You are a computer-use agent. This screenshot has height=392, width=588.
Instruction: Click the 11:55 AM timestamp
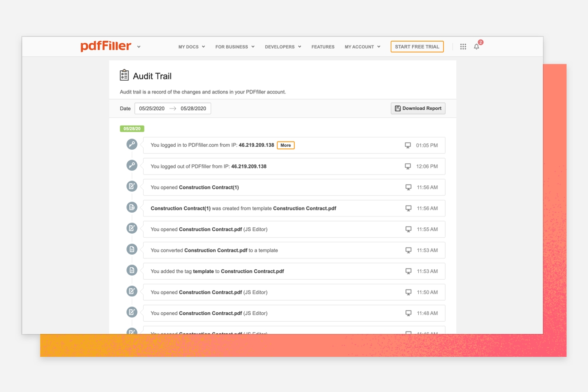click(427, 229)
